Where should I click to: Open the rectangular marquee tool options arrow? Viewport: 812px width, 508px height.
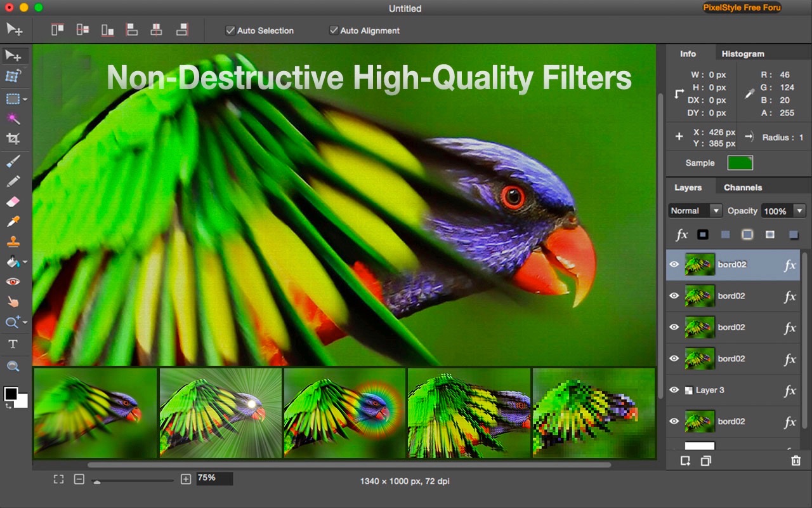[25, 100]
